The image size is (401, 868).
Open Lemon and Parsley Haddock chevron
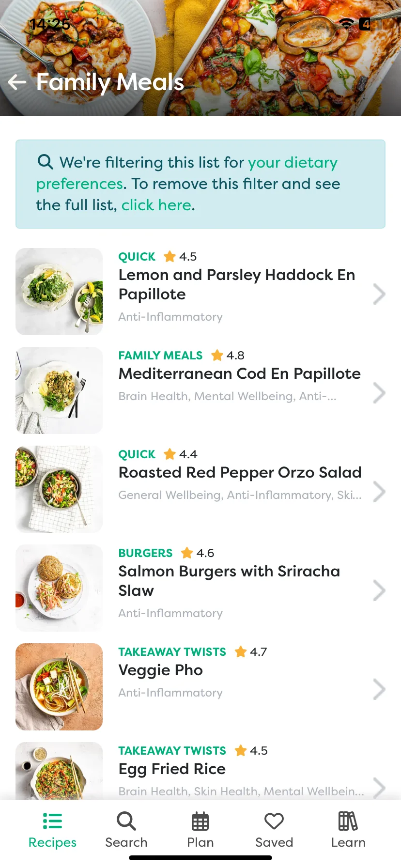pos(379,294)
